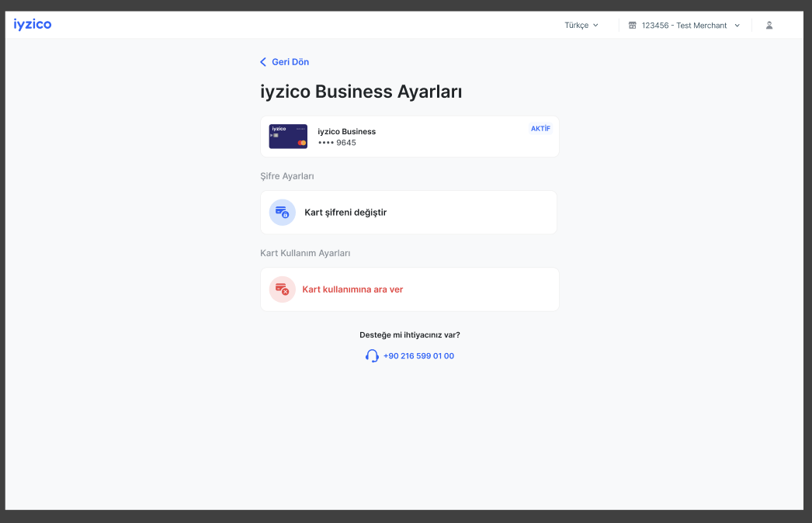812x523 pixels.
Task: Choose Kart kullanımına ara ver option
Action: tap(410, 289)
